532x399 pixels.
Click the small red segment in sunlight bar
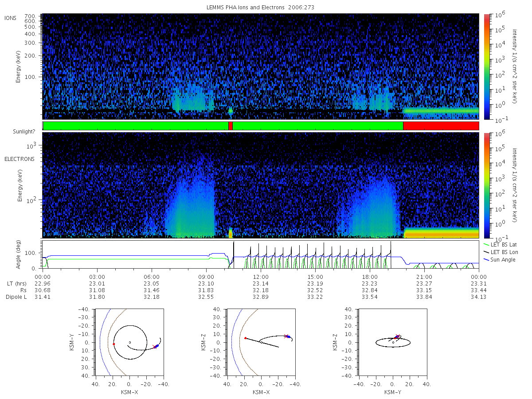pos(231,126)
